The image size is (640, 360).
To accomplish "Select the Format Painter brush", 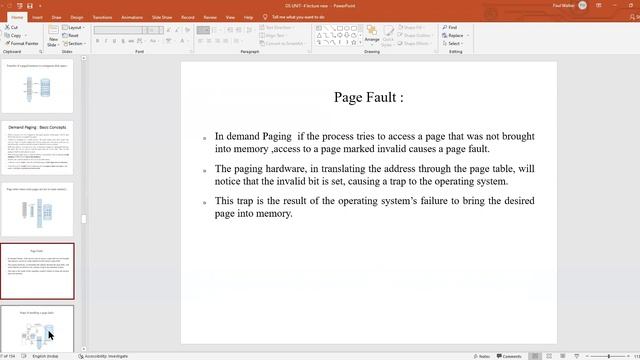I will point(7,43).
